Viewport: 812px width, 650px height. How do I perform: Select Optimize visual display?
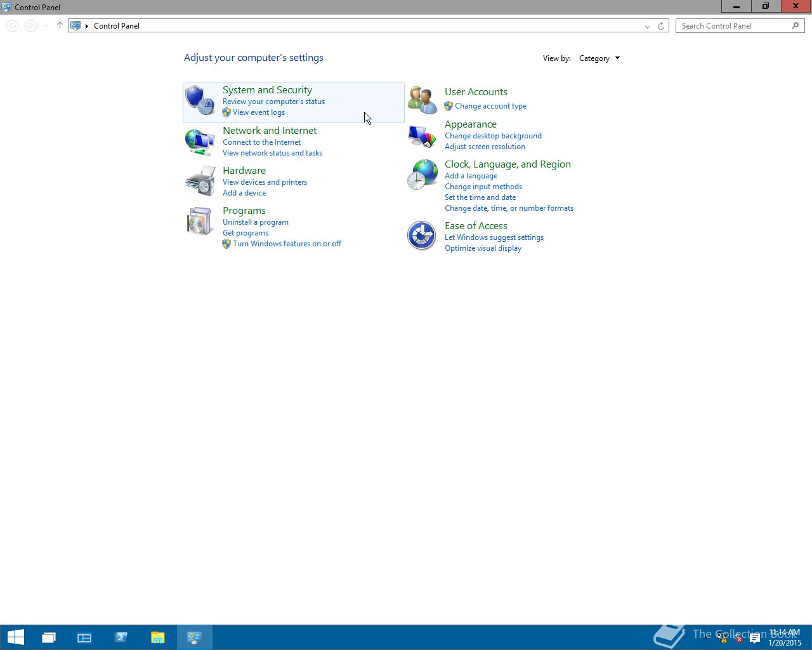[x=483, y=248]
